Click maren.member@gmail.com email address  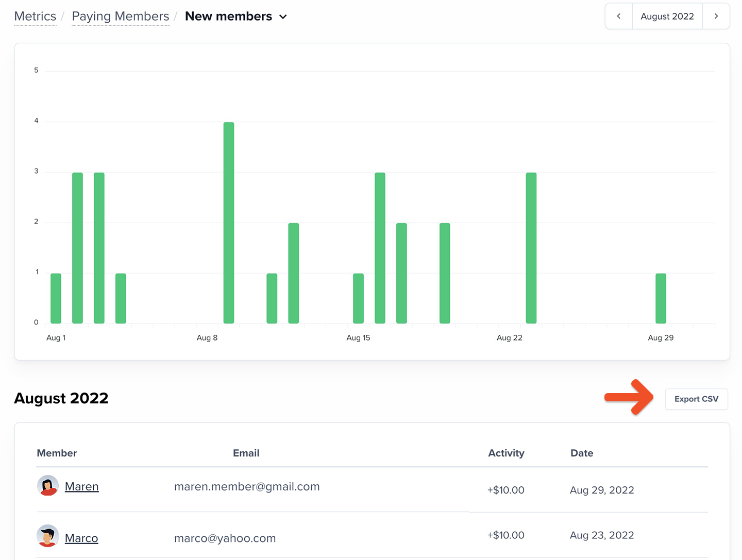[x=247, y=487]
